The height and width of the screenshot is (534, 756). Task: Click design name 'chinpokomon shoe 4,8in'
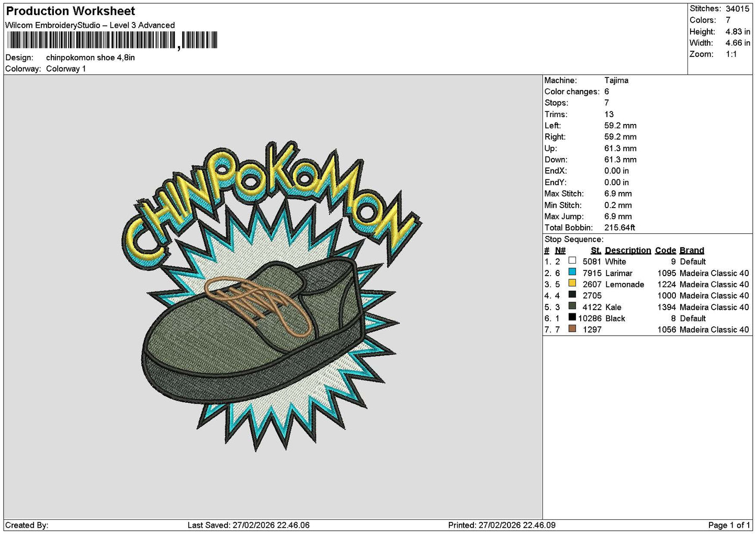point(91,58)
